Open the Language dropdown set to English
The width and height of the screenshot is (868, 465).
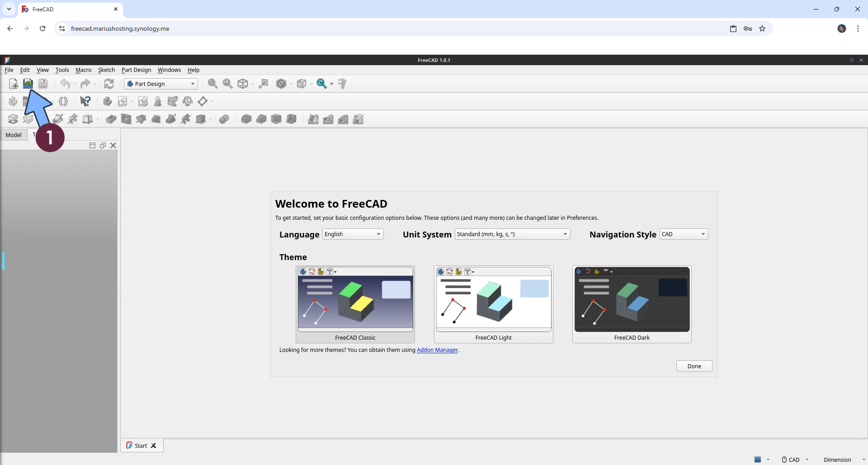coord(353,234)
